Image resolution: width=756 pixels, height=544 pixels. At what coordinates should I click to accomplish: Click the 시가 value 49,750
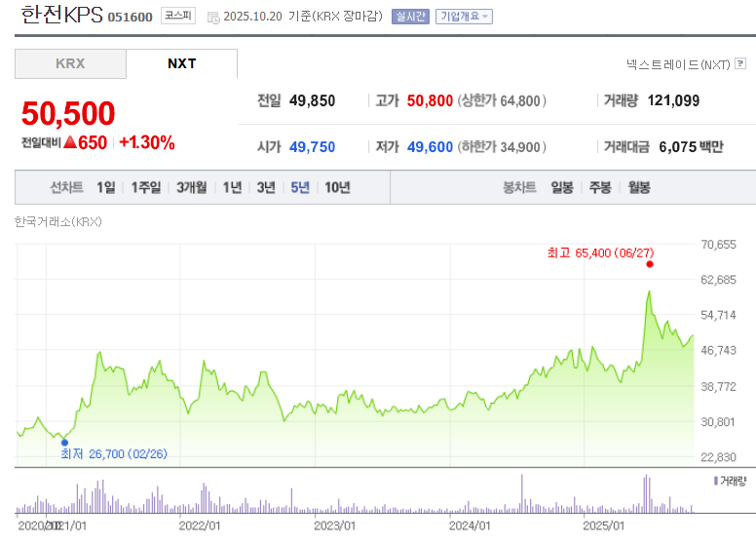[312, 146]
